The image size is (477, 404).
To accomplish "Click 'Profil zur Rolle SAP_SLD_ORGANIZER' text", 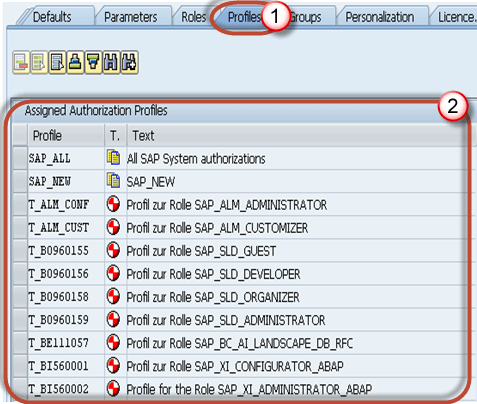I will point(213,297).
